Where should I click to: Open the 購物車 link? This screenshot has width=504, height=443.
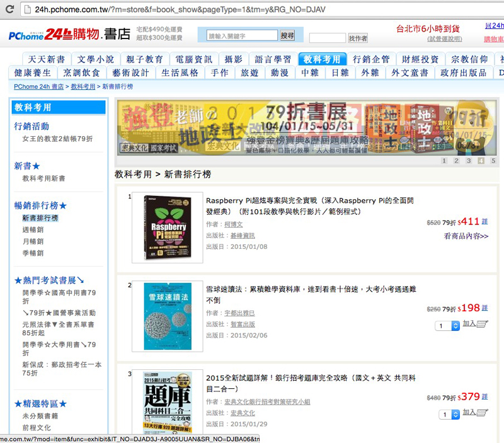(x=494, y=39)
